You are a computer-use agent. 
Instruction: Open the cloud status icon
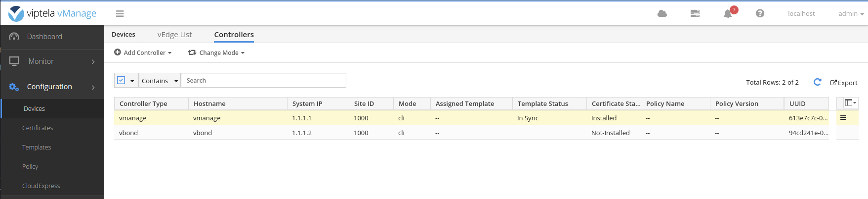(x=662, y=14)
